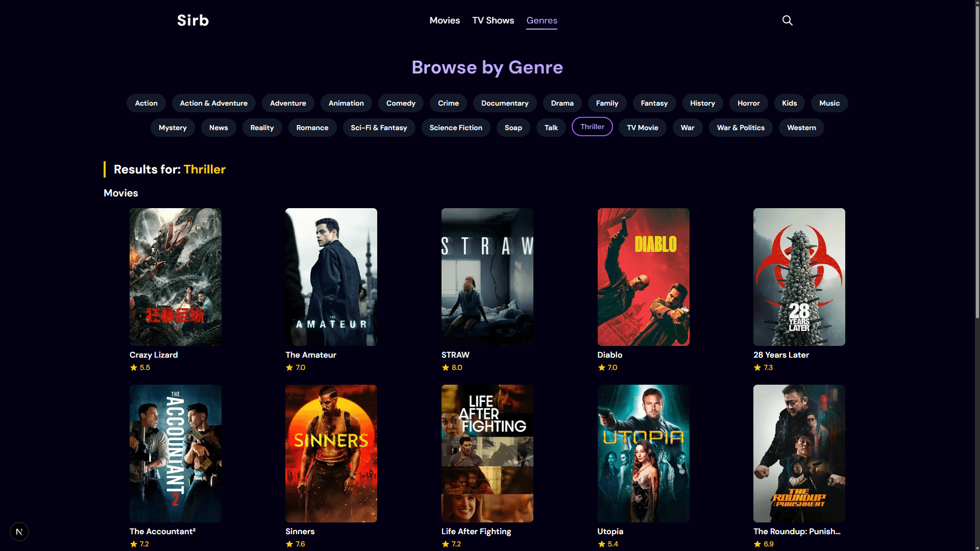The height and width of the screenshot is (551, 980).
Task: Click the 5.4 rating under Utopia
Action: coord(608,544)
